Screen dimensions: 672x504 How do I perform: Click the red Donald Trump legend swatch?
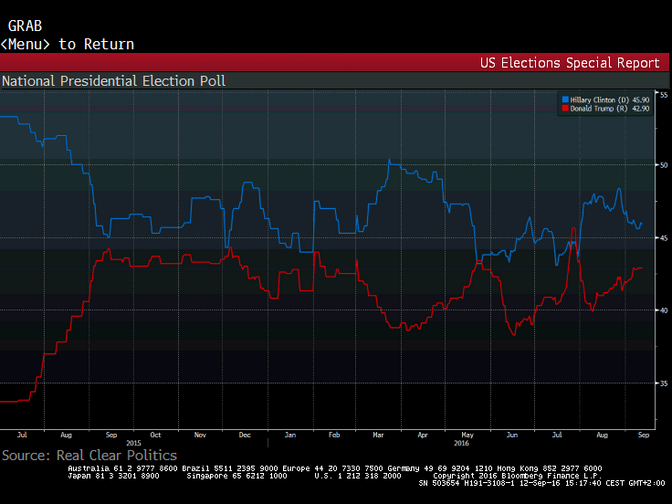click(x=563, y=108)
